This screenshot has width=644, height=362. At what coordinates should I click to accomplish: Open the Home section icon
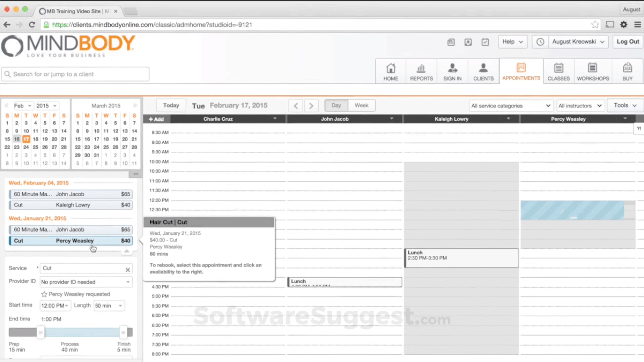click(x=391, y=68)
